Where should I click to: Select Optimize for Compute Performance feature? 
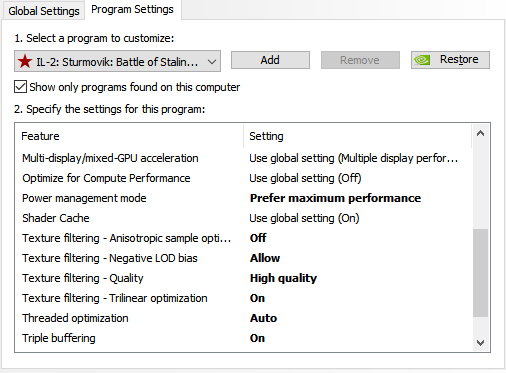click(x=106, y=178)
